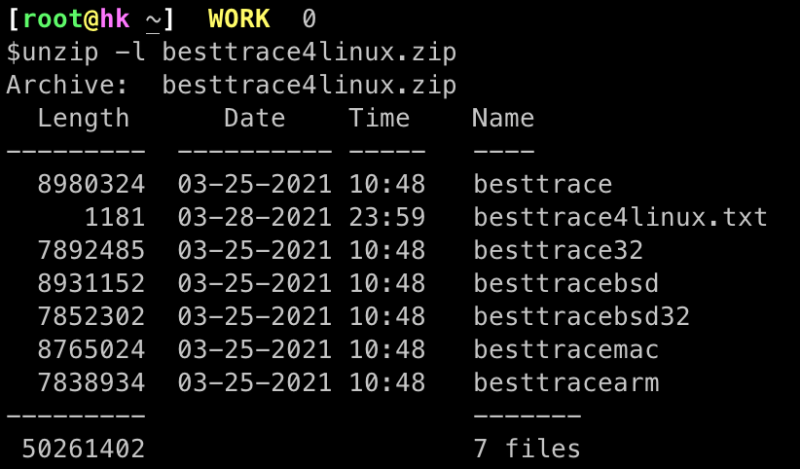Click the besttrace file name
This screenshot has height=469, width=800.
pyautogui.click(x=542, y=184)
